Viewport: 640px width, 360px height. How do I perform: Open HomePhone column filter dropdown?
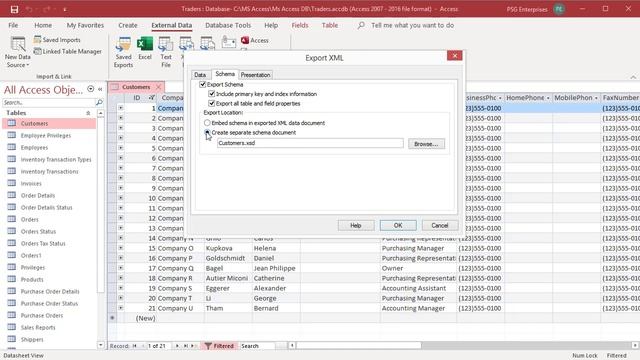[x=548, y=98]
